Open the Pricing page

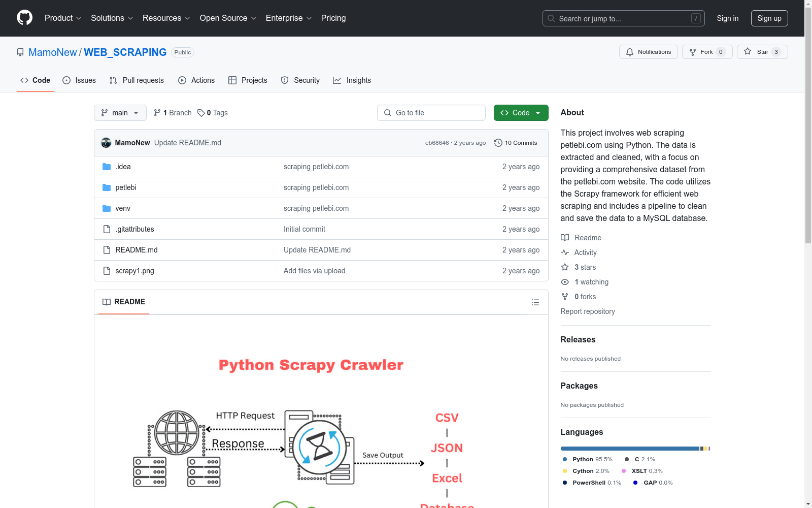(x=333, y=18)
